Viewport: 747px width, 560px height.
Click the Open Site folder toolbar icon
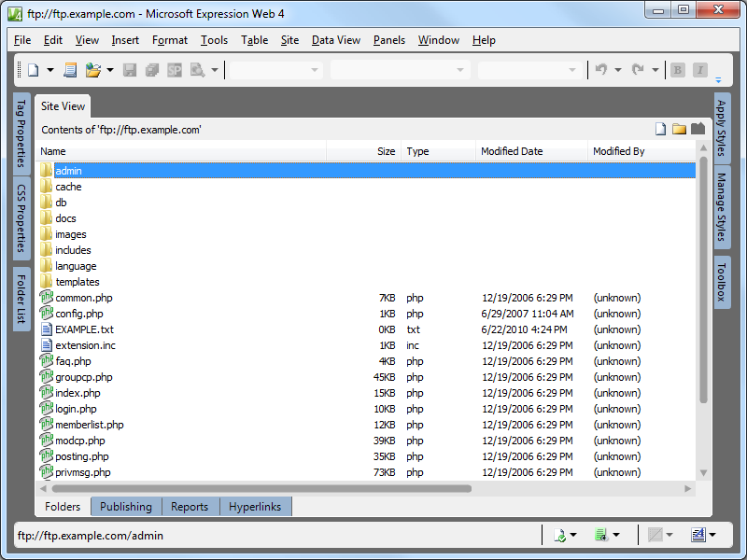point(92,70)
